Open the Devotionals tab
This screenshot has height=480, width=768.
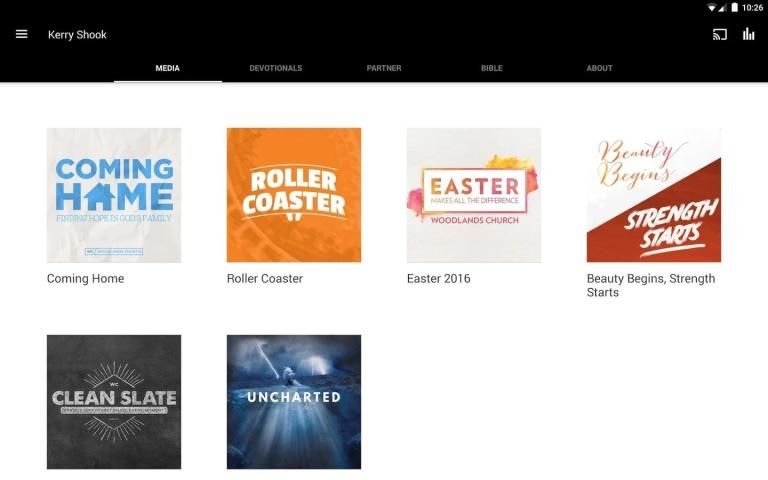coord(275,68)
